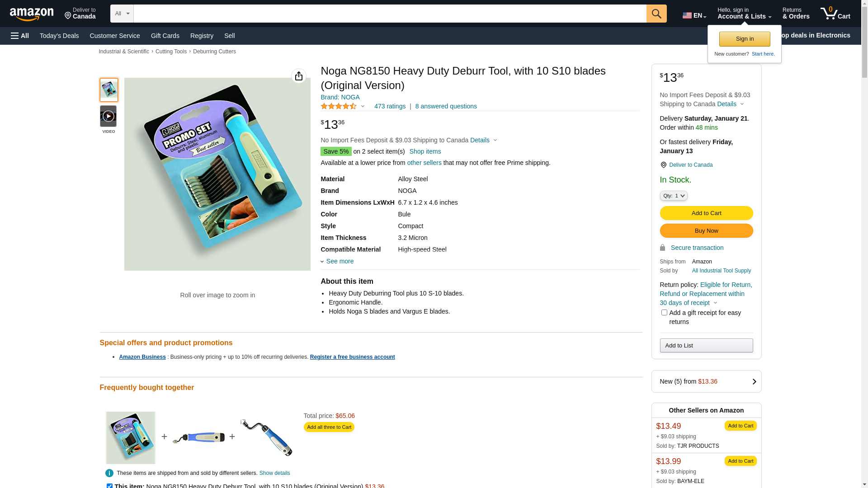Click the Amazon logo
The height and width of the screenshot is (488, 868).
pos(32,14)
